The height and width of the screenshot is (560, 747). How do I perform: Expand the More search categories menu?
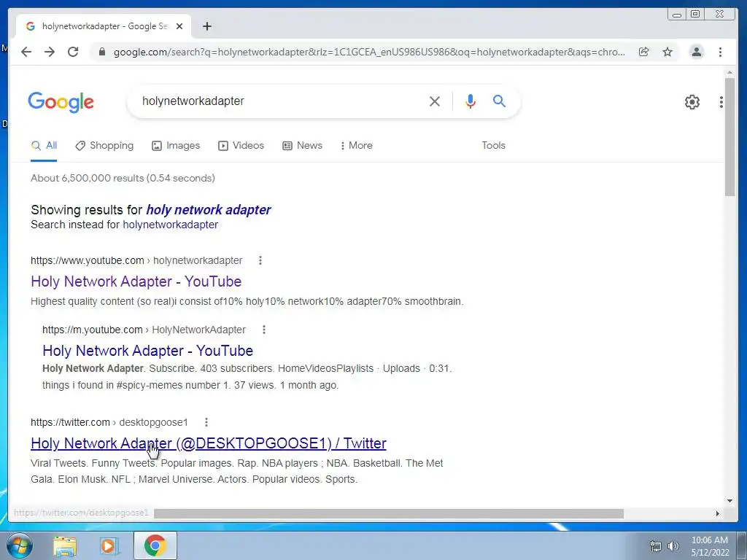[356, 146]
